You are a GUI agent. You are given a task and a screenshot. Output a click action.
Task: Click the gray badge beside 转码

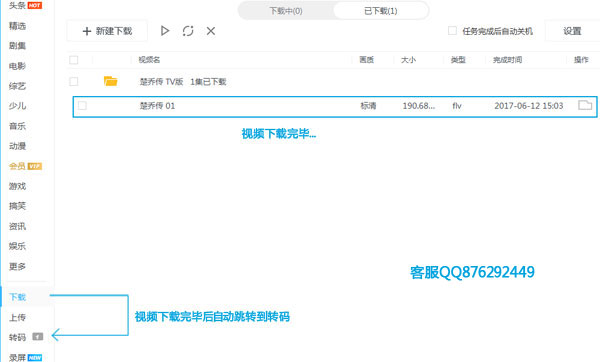coord(38,336)
